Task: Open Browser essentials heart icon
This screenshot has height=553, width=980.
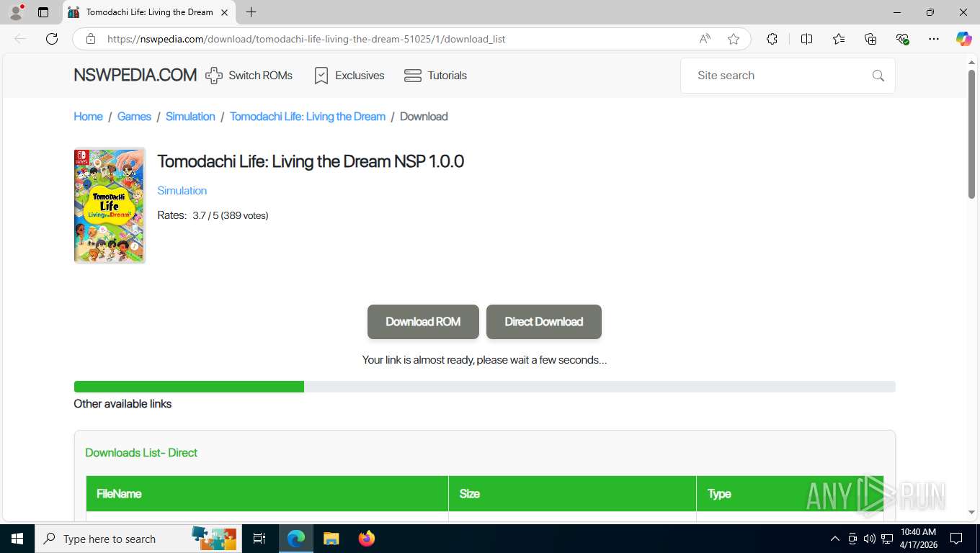Action: pos(902,39)
